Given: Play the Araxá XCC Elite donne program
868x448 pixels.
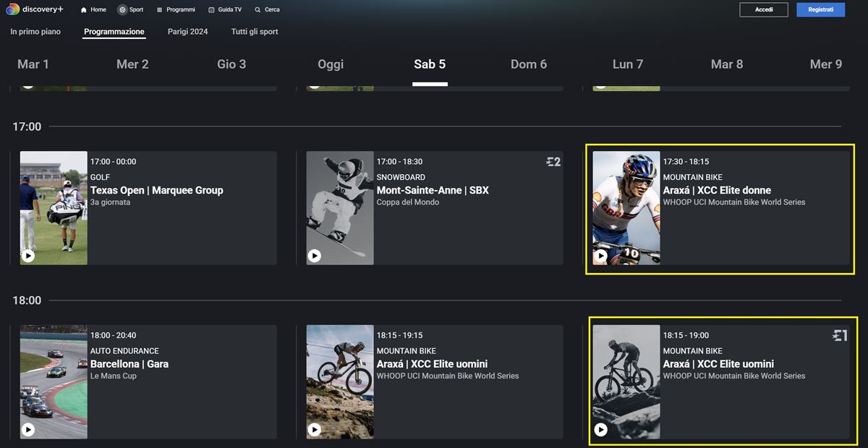Looking at the screenshot, I should (x=601, y=255).
